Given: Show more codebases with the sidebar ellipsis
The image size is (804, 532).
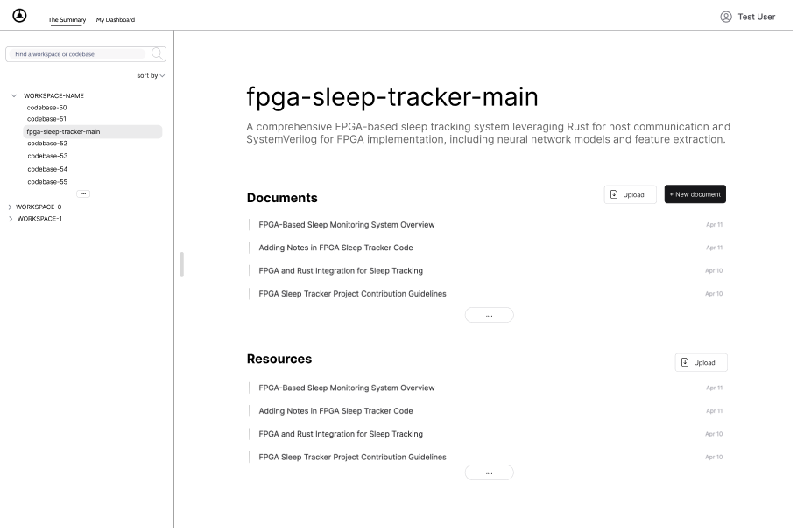Looking at the screenshot, I should coord(83,193).
